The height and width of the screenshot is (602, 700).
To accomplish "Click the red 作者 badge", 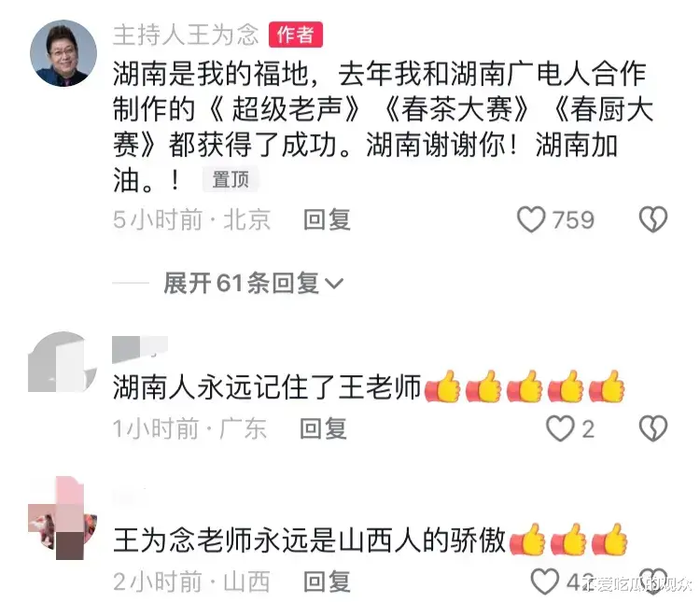I will click(x=296, y=35).
